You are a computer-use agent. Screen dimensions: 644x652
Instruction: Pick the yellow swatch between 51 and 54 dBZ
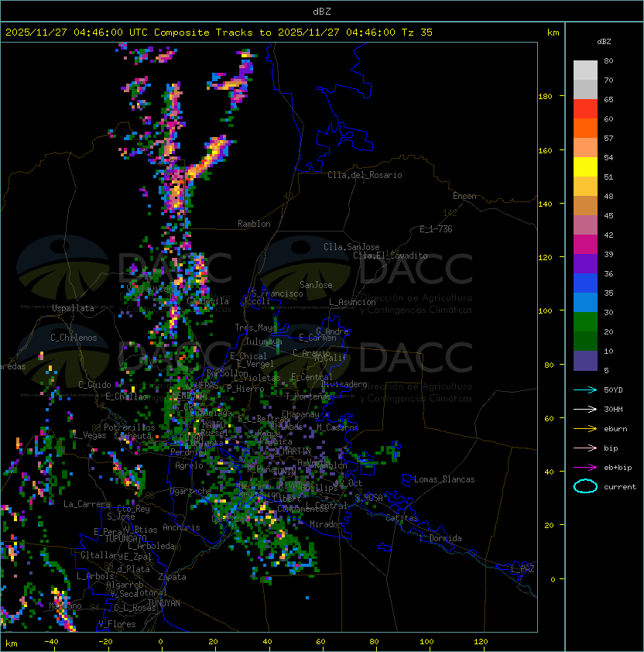pyautogui.click(x=585, y=167)
